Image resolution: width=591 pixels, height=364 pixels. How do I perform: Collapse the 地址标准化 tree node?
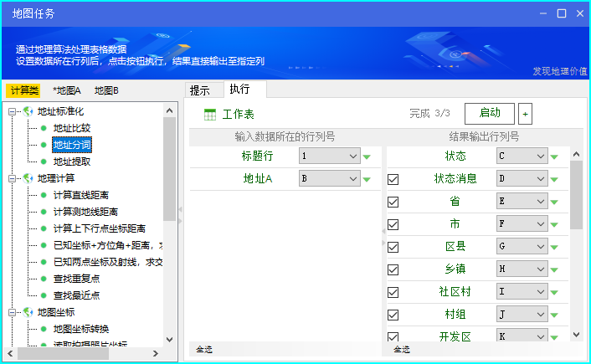click(x=13, y=111)
